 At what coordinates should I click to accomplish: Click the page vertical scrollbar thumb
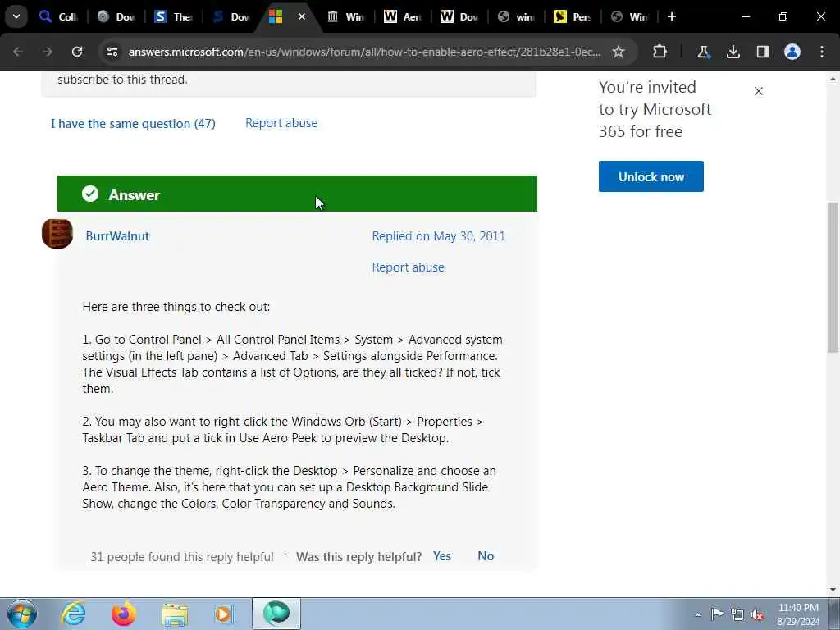click(833, 277)
